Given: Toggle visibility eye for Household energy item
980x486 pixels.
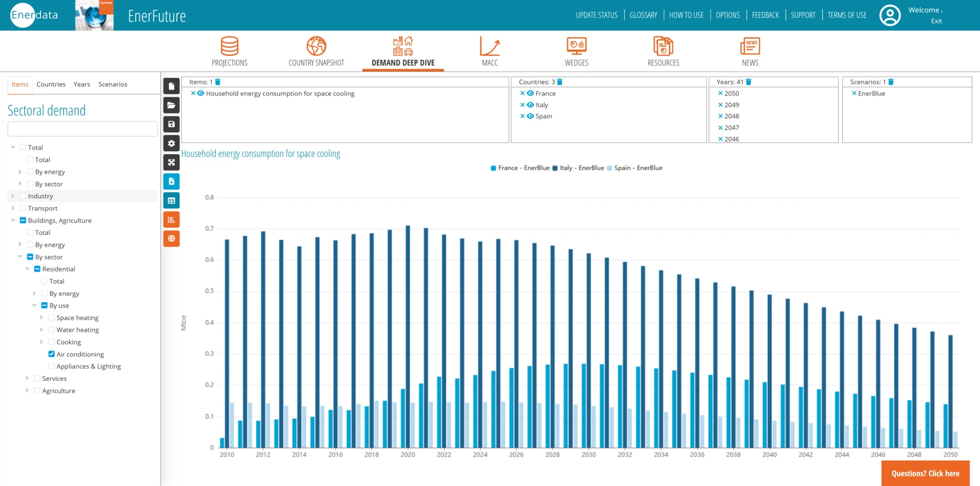Looking at the screenshot, I should tap(201, 93).
